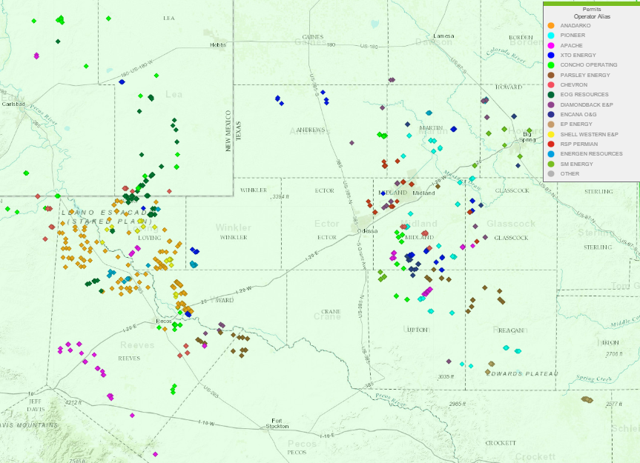Click the brown permit marker beside 2577 ft
The width and height of the screenshot is (640, 463).
coord(587,400)
